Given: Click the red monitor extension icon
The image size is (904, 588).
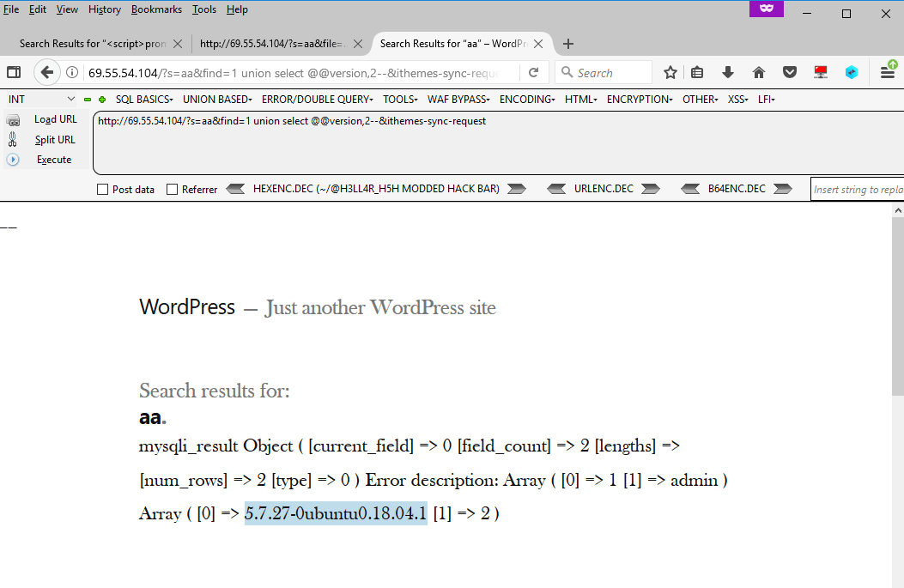Looking at the screenshot, I should (x=821, y=72).
